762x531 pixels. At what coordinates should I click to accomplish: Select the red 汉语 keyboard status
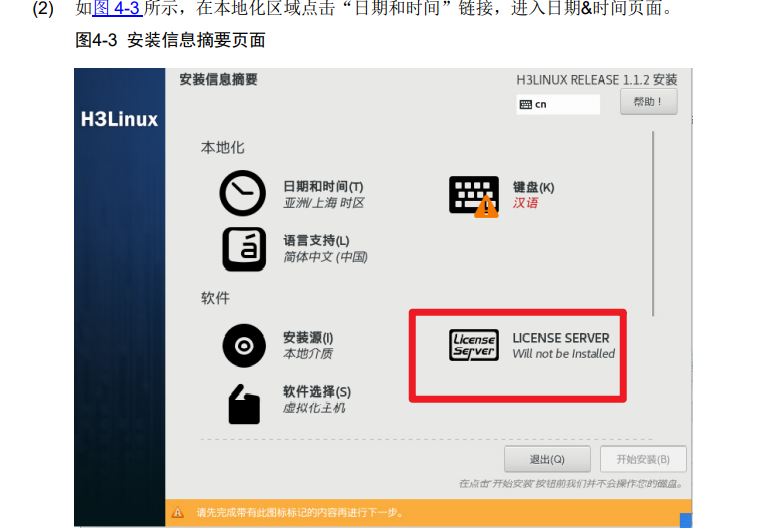(x=525, y=203)
